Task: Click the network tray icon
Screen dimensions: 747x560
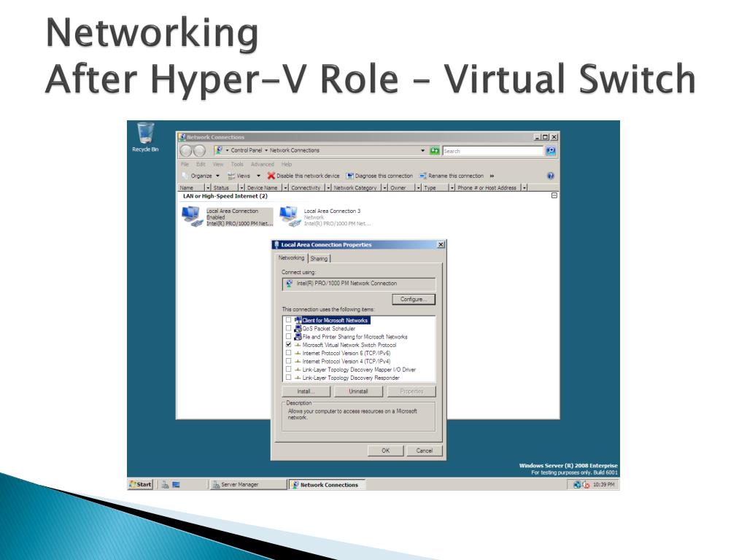Action: (x=577, y=485)
